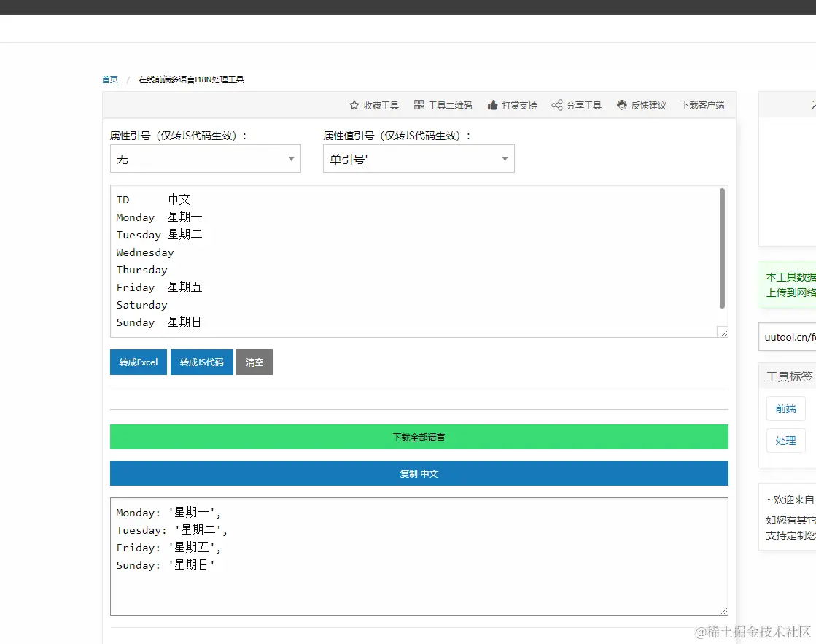Click the thumbs-up icon for 打赏支持
The height and width of the screenshot is (644, 816).
pyautogui.click(x=492, y=105)
